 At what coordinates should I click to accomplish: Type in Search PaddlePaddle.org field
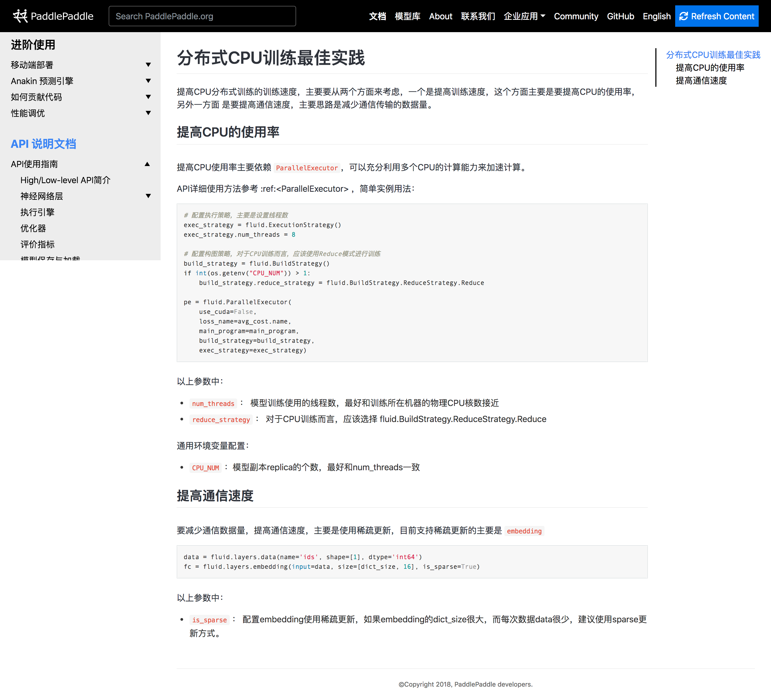click(x=202, y=16)
